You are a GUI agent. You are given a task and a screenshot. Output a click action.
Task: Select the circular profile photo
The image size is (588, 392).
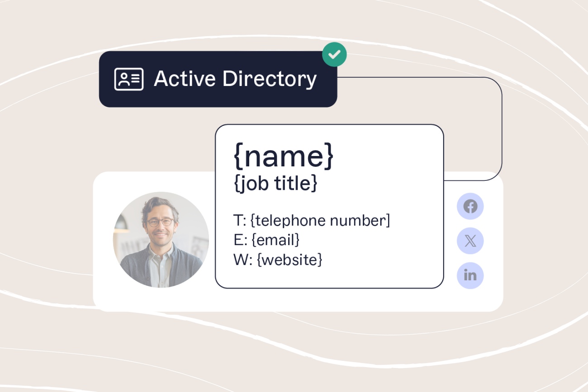161,240
